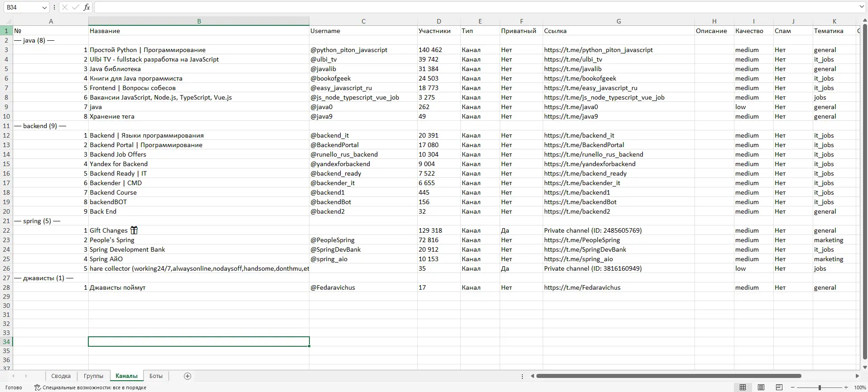Open the Сводка sheet tab
868x392 pixels.
pos(61,376)
